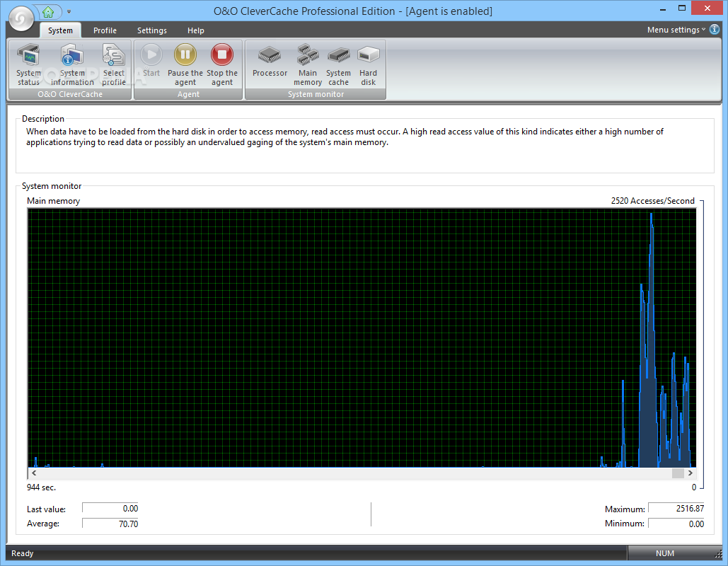
Task: Show the Hard disk monitor
Action: [x=368, y=64]
